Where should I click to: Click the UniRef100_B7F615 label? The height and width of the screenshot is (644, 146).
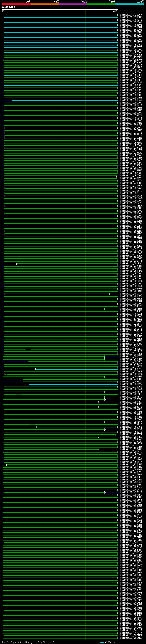[x=131, y=319]
